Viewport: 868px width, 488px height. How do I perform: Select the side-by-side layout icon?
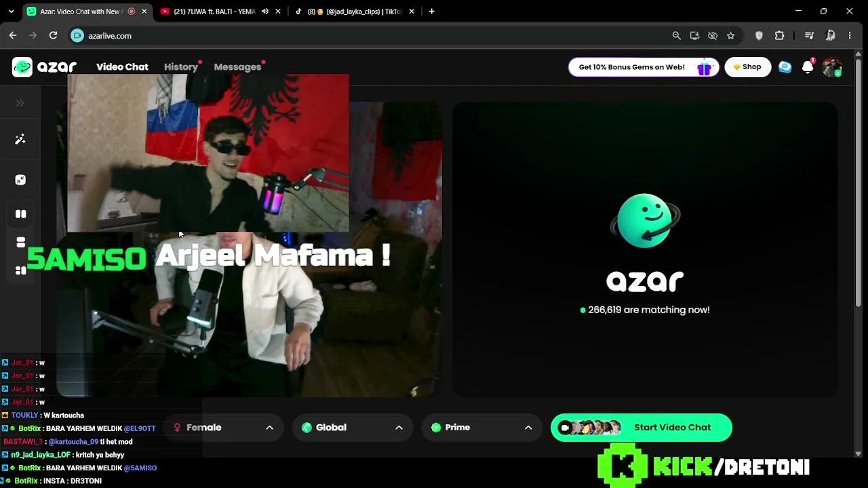click(21, 214)
